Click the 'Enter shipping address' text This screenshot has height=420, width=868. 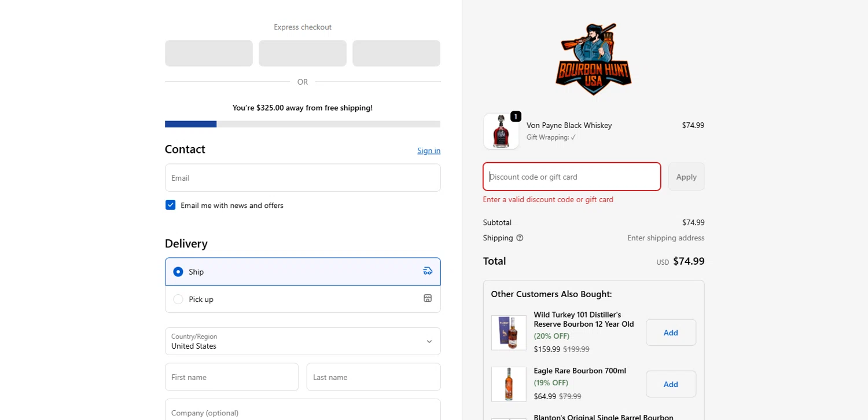pos(666,238)
